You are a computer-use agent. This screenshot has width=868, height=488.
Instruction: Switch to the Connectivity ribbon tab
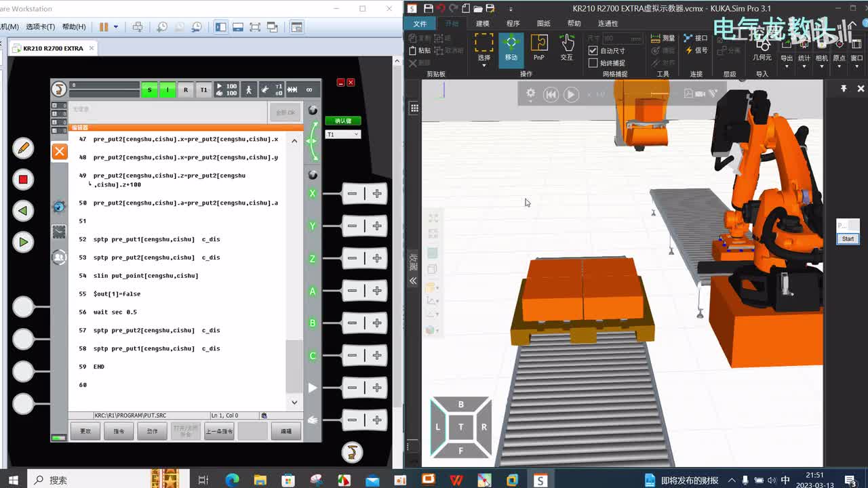(x=608, y=23)
